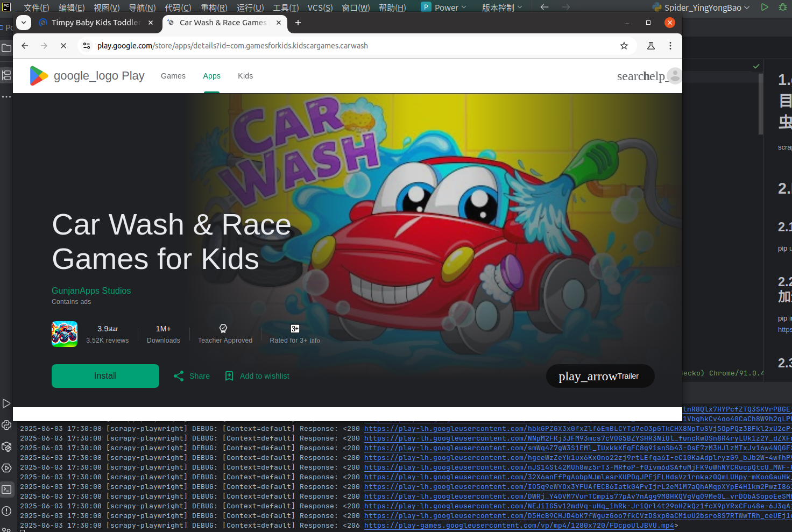This screenshot has width=792, height=532.
Task: Open PyCharm more tool windows ellipsis
Action: [x=6, y=97]
